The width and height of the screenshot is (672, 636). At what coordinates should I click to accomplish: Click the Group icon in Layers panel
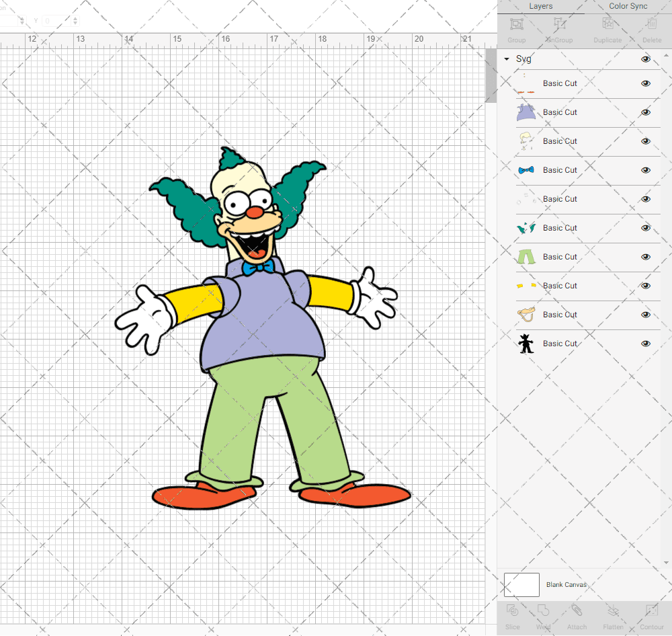click(516, 24)
